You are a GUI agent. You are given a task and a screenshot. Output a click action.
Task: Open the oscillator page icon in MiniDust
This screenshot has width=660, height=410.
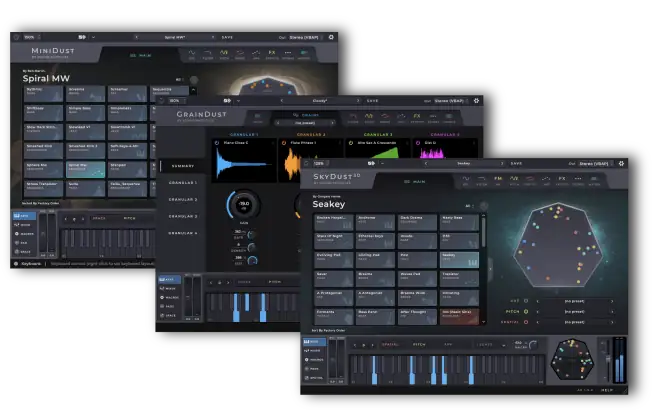pyautogui.click(x=192, y=54)
